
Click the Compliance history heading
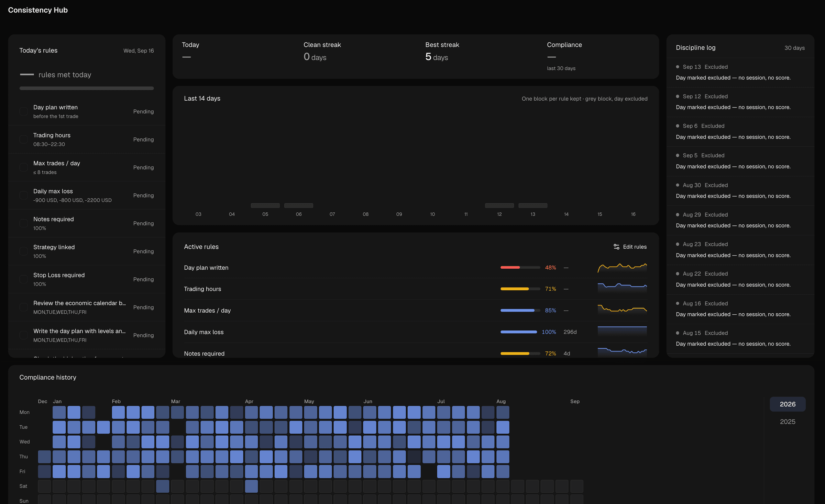coord(48,377)
